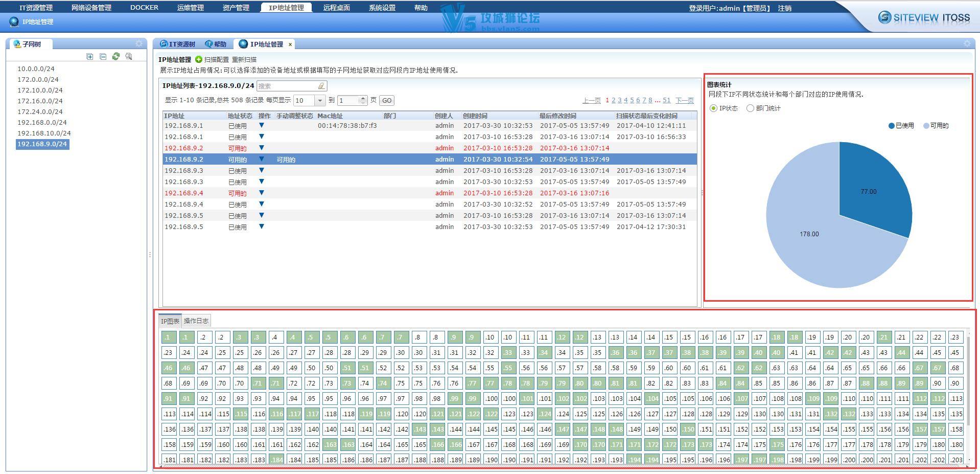Open operation arrow for first 192.168.9.1 row
This screenshot has height=474, width=980.
262,125
